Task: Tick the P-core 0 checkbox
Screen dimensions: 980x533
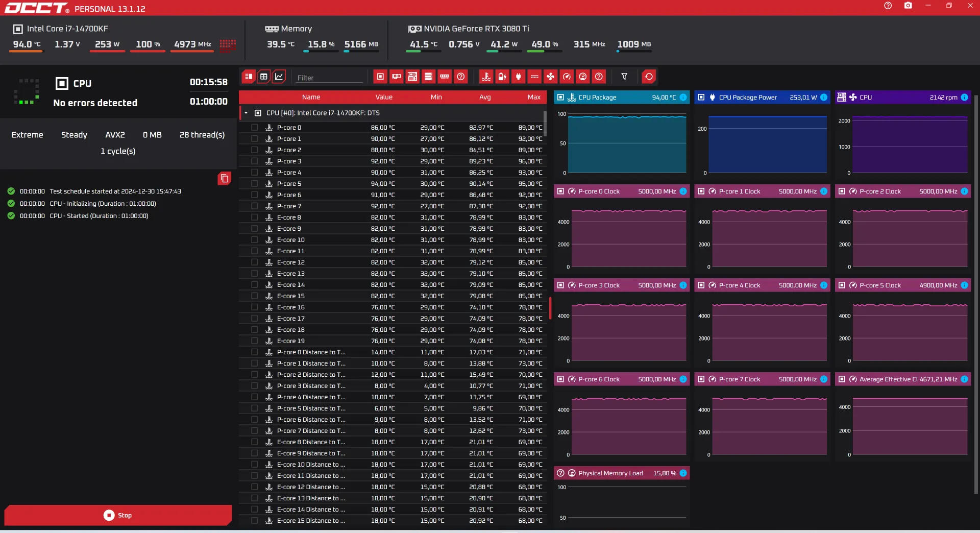Action: 255,128
